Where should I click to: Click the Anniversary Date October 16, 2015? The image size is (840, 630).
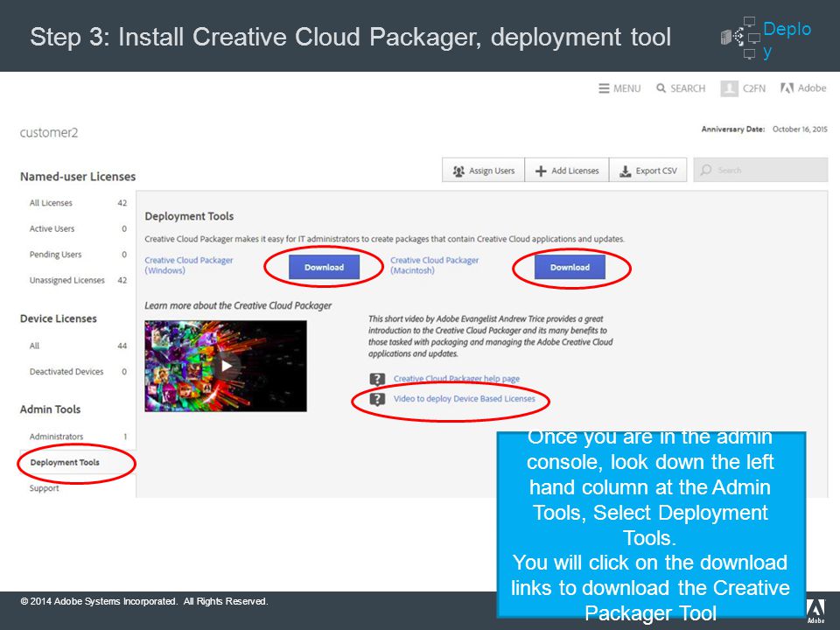click(765, 129)
